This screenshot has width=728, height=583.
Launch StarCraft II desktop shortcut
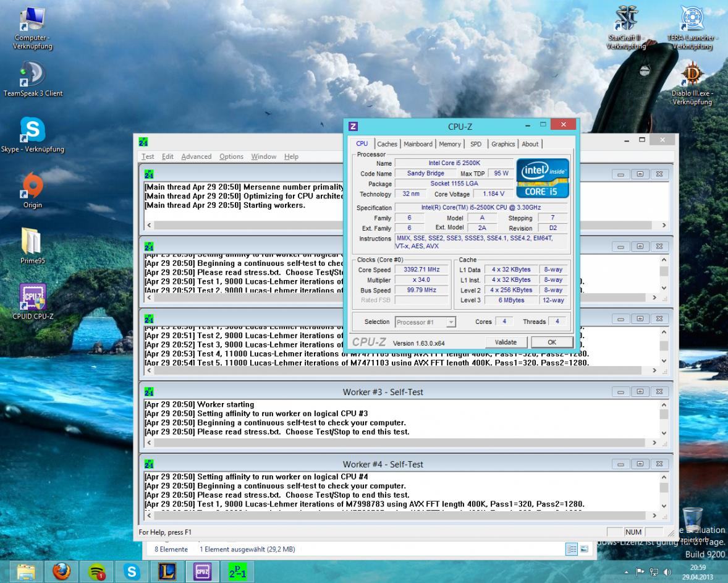(x=626, y=28)
